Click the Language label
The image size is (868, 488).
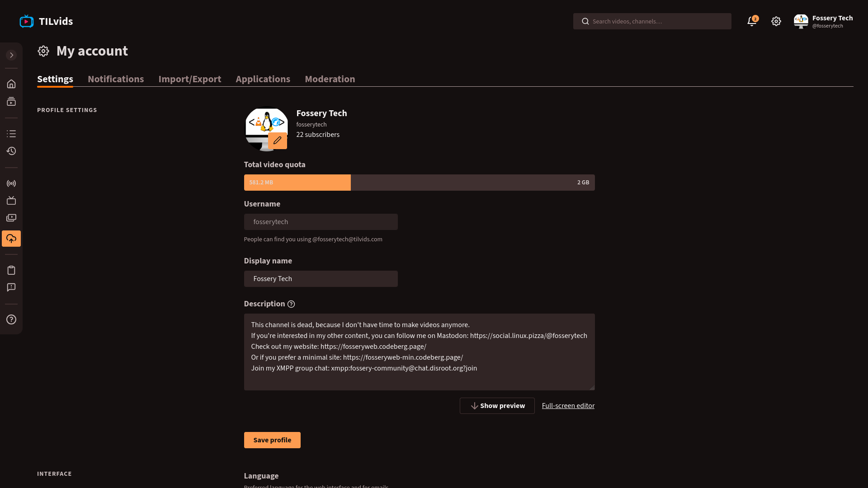[x=261, y=476]
